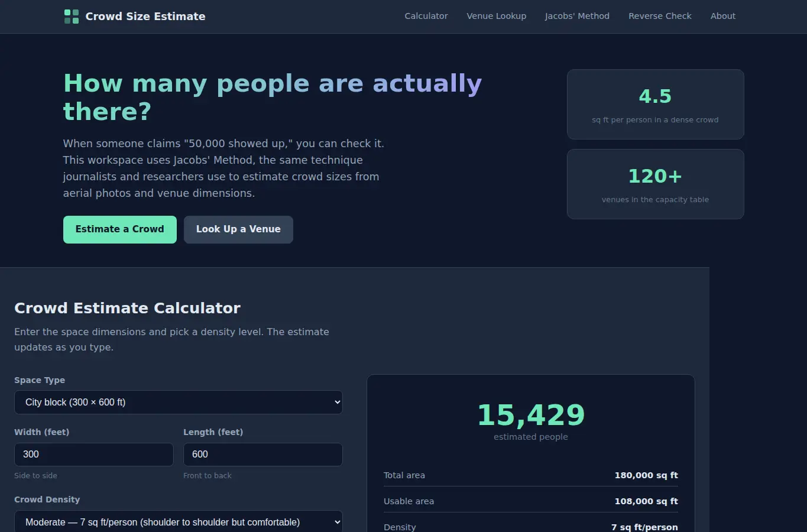Viewport: 807px width, 532px height.
Task: Click the 'Side to side' hint text
Action: click(35, 476)
